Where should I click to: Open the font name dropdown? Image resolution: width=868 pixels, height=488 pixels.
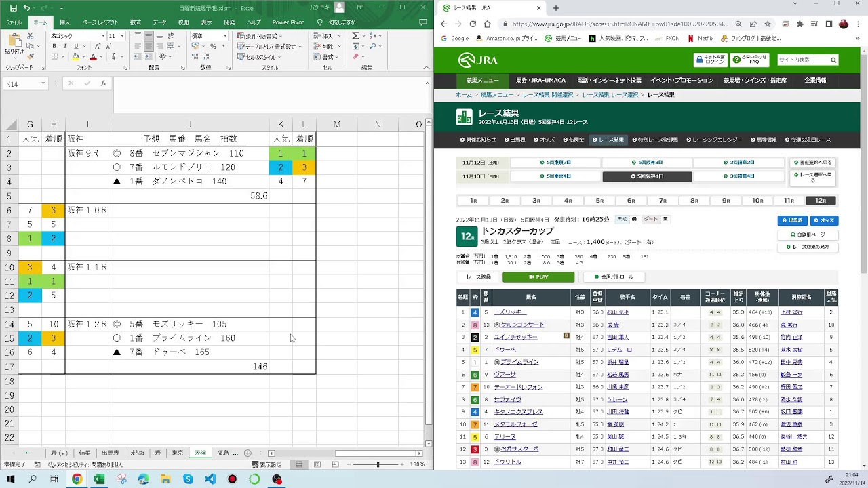[x=103, y=36]
